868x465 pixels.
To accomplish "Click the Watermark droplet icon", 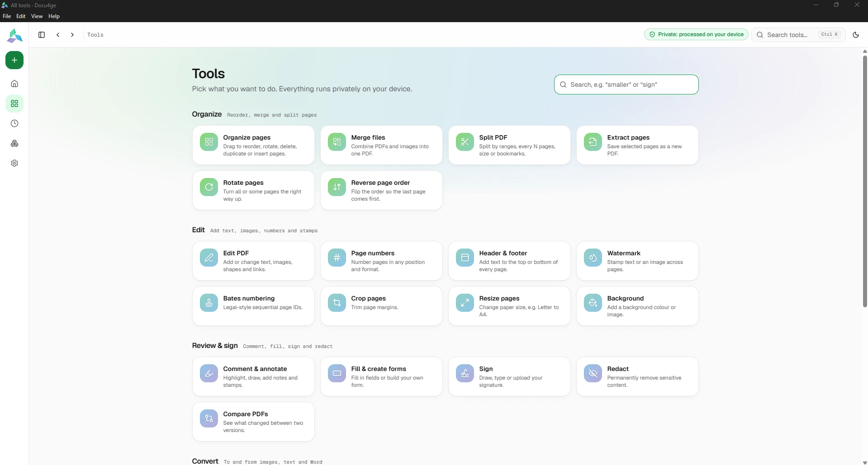I will (593, 258).
